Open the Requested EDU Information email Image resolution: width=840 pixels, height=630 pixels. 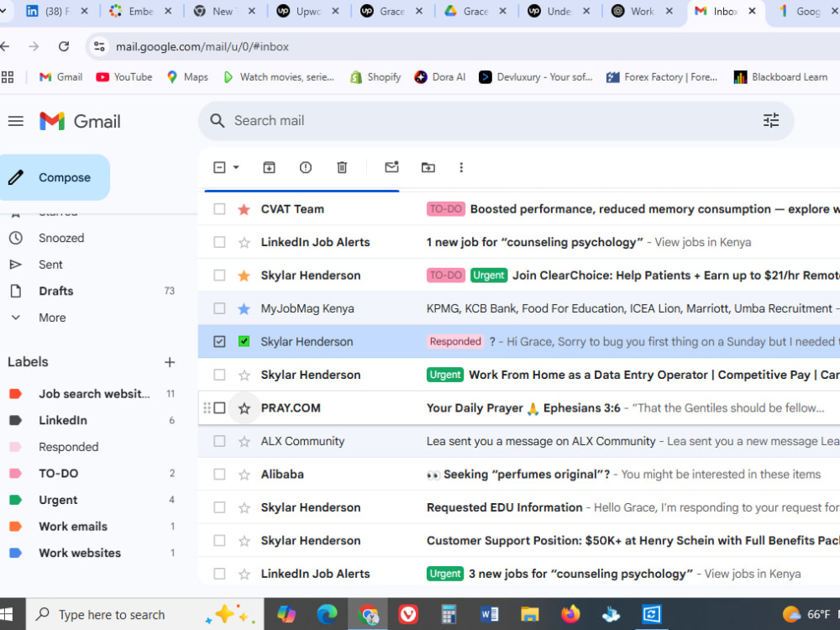click(518, 507)
